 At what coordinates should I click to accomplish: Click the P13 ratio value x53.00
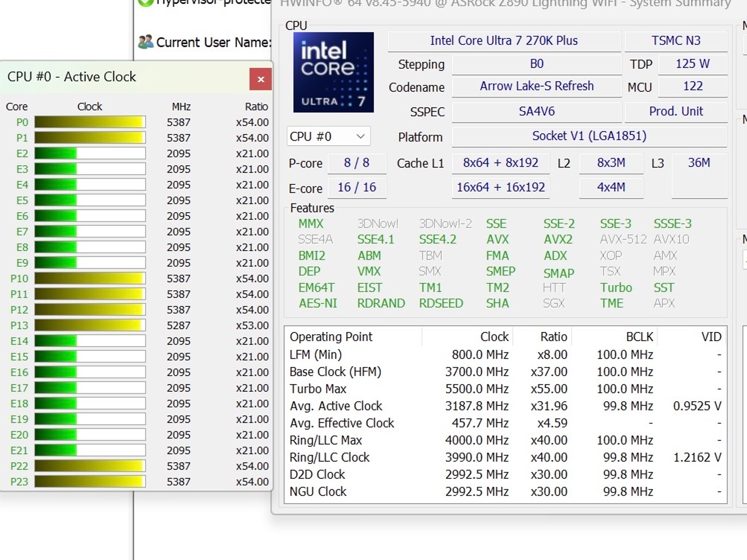tap(252, 325)
